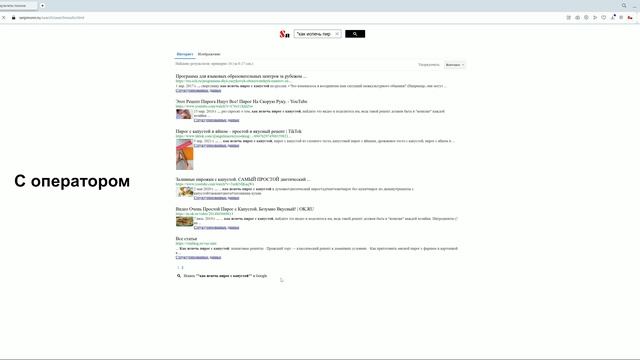The width and height of the screenshot is (640, 360).
Task: Search the quoted phrase in Google link
Action: (x=225, y=276)
